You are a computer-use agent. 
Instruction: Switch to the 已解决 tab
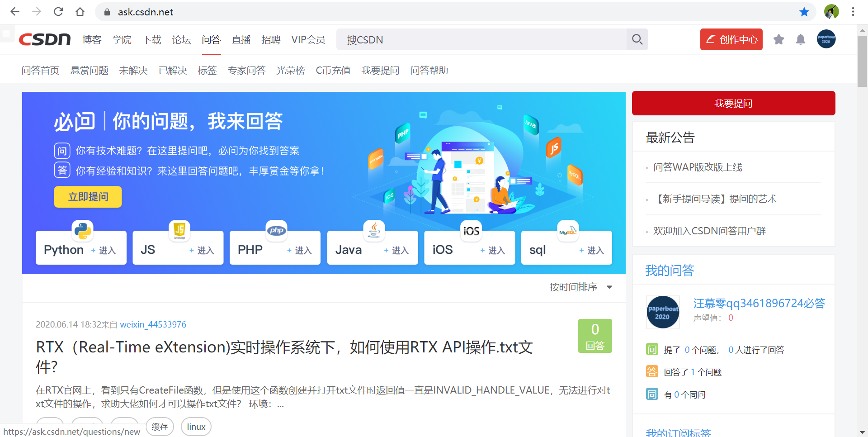173,71
